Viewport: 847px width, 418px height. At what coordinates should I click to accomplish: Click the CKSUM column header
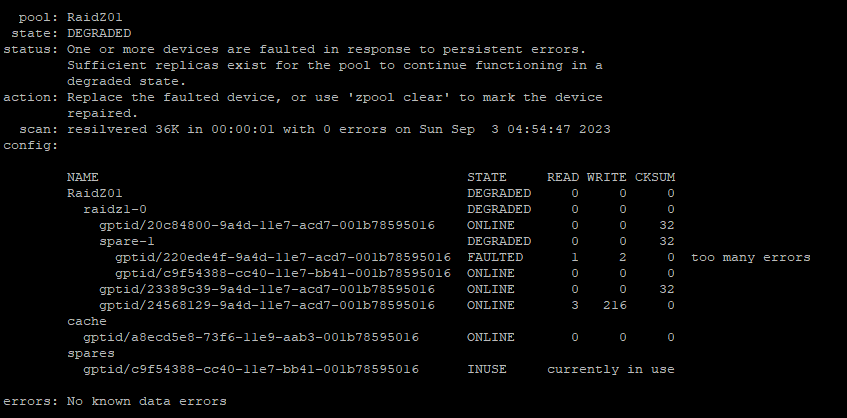[655, 177]
